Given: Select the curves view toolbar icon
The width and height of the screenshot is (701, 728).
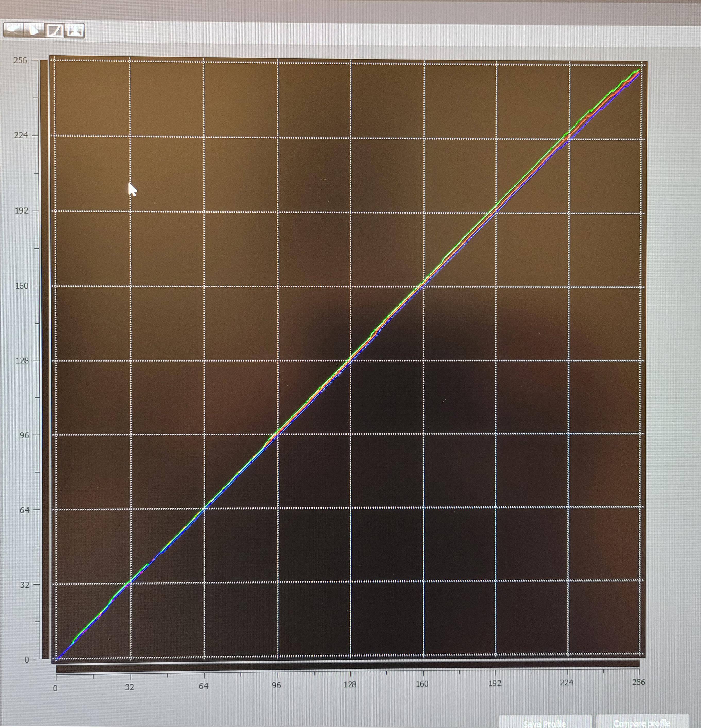Looking at the screenshot, I should point(55,30).
